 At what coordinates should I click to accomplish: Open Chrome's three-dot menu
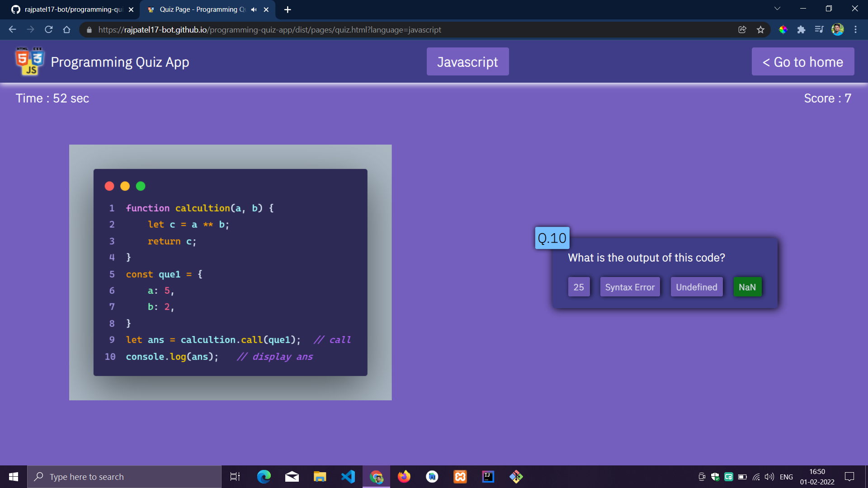[856, 29]
